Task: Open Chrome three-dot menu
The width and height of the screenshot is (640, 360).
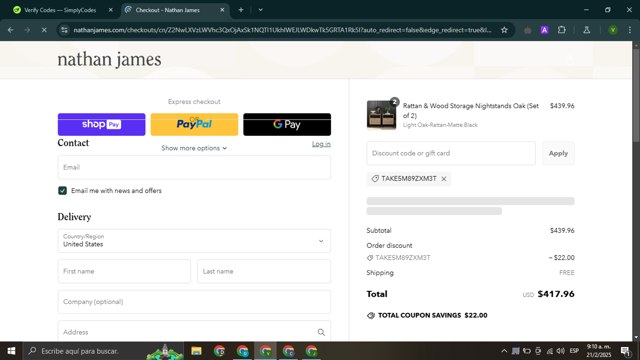Action: (x=630, y=30)
